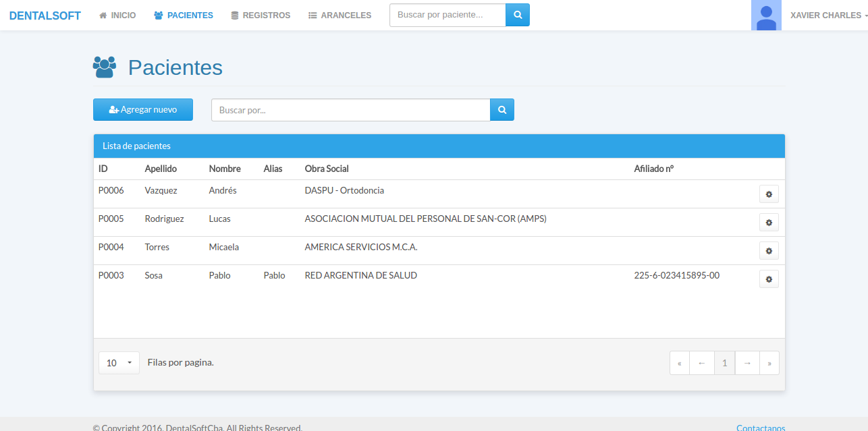The height and width of the screenshot is (431, 868).
Task: Click the user avatar picture
Action: pyautogui.click(x=766, y=16)
